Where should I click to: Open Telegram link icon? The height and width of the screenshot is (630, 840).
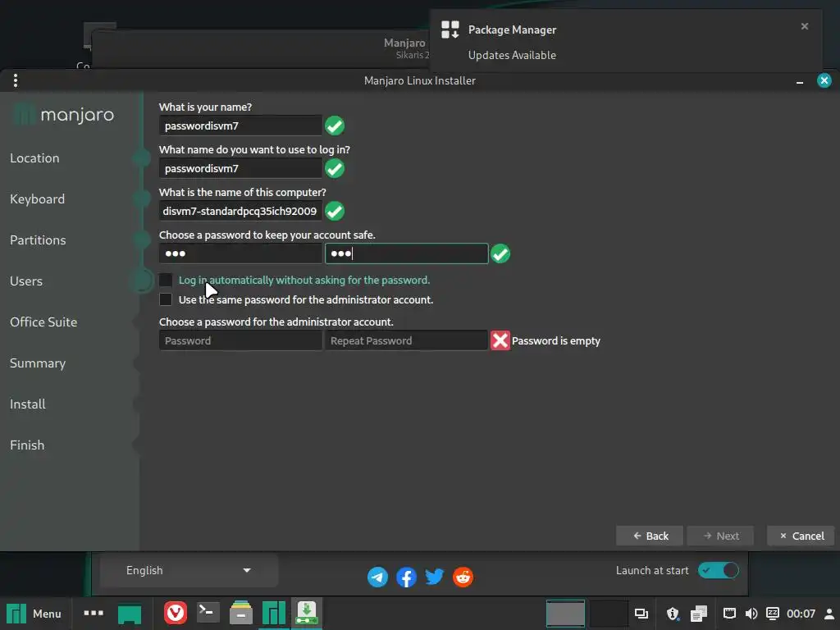click(x=377, y=577)
